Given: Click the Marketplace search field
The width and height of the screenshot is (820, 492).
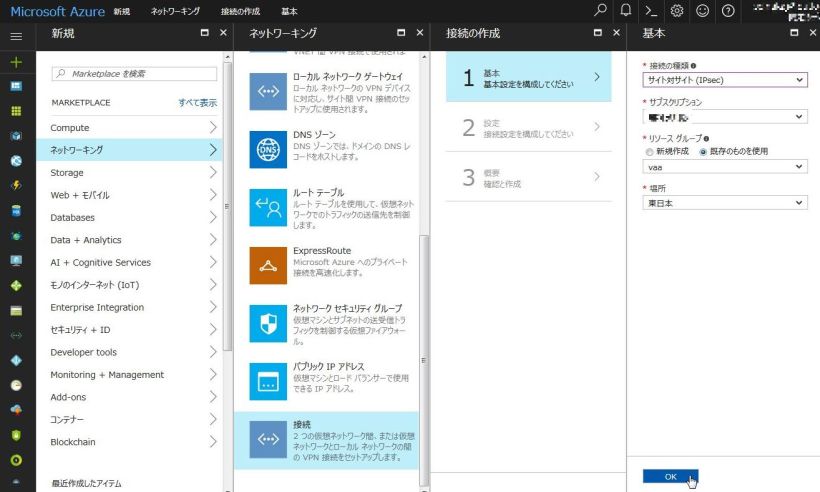Looking at the screenshot, I should click(134, 74).
